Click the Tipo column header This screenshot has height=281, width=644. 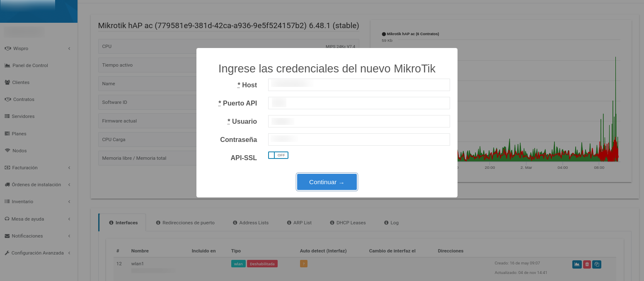click(x=236, y=251)
